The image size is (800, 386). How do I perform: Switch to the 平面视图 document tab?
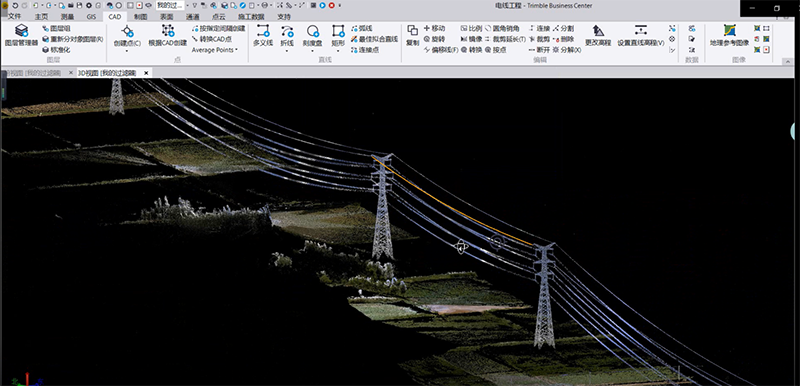click(34, 73)
